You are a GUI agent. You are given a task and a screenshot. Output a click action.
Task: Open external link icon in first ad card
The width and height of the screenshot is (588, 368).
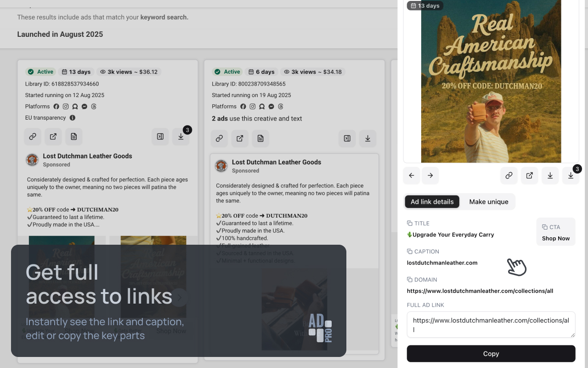53,137
